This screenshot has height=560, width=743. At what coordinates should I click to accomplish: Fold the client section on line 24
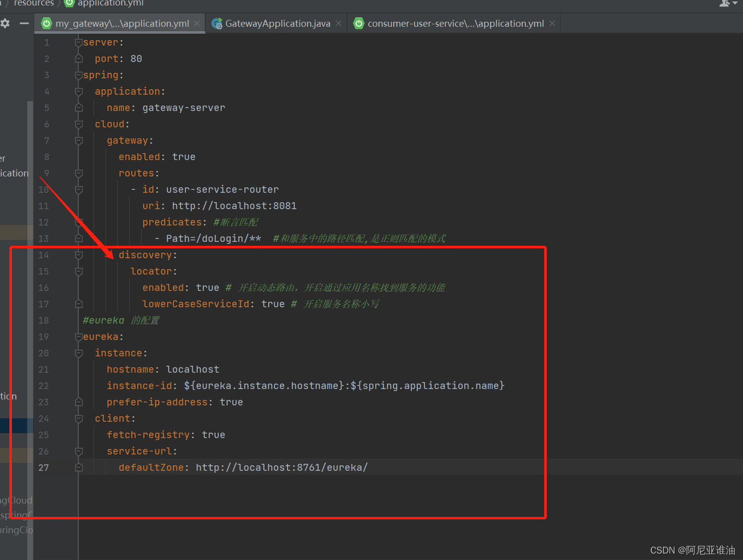(78, 419)
